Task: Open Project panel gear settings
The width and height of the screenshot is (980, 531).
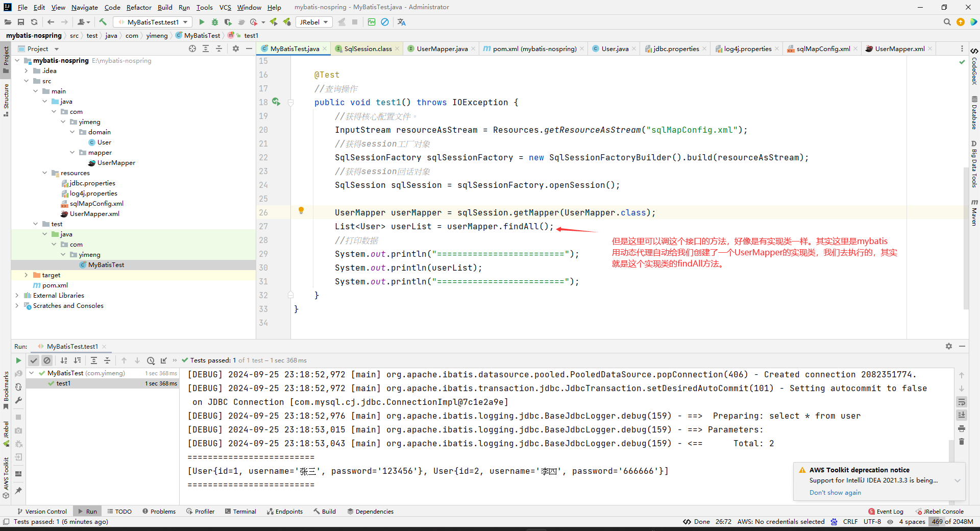Action: pos(236,49)
